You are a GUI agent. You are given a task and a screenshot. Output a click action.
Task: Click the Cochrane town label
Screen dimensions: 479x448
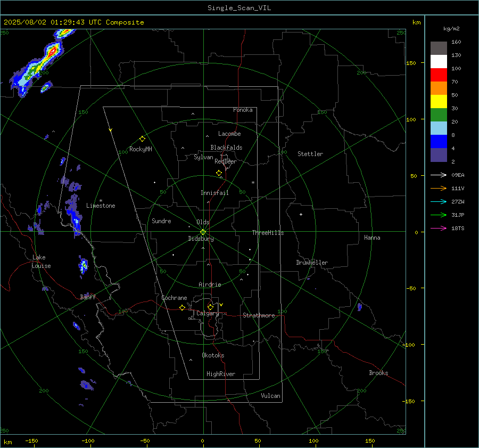coord(174,298)
